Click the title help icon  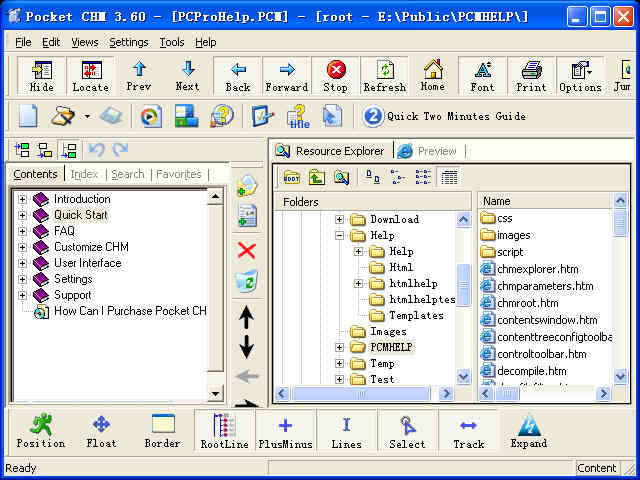pos(299,116)
